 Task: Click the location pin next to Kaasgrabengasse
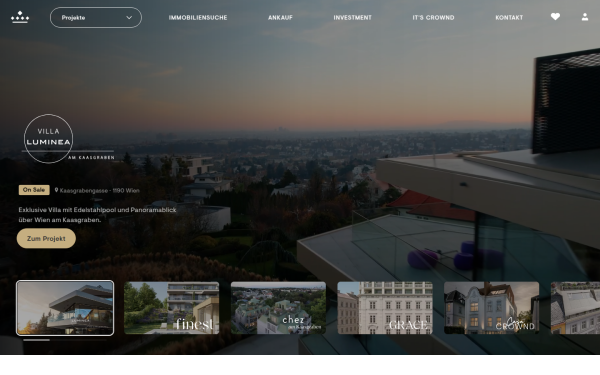[56, 190]
